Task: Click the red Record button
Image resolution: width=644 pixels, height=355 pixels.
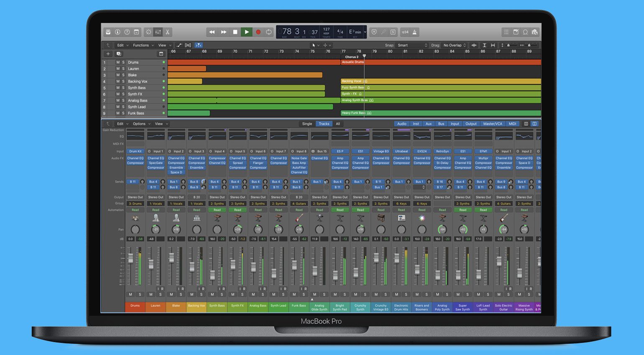Action: click(258, 32)
